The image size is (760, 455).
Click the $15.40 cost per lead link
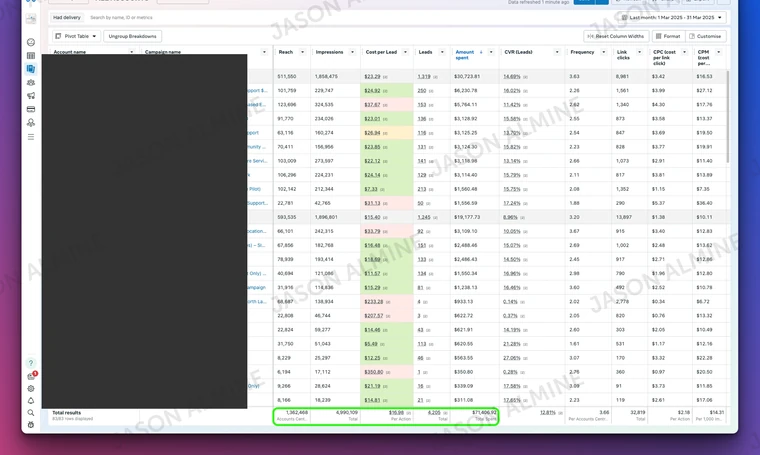(372, 217)
